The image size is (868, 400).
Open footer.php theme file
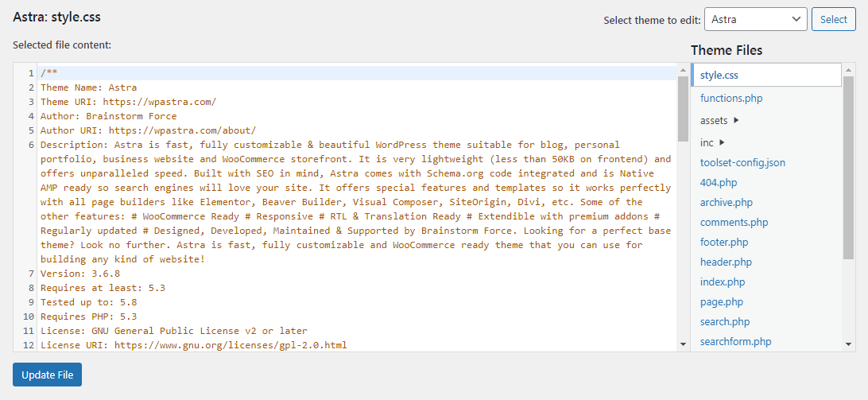tap(724, 242)
